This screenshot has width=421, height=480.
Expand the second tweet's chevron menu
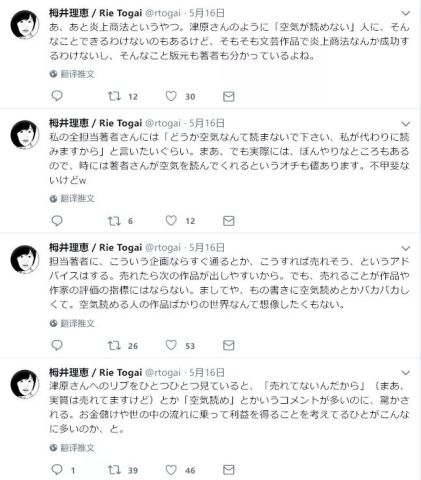[x=405, y=124]
